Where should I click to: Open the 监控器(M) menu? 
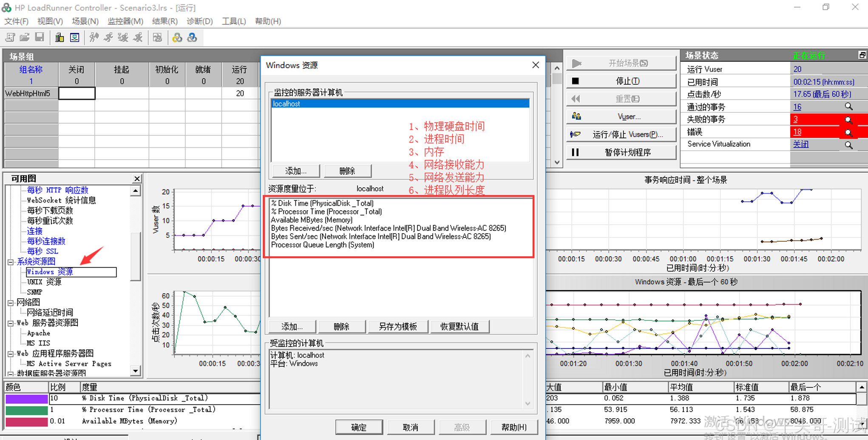click(x=125, y=21)
